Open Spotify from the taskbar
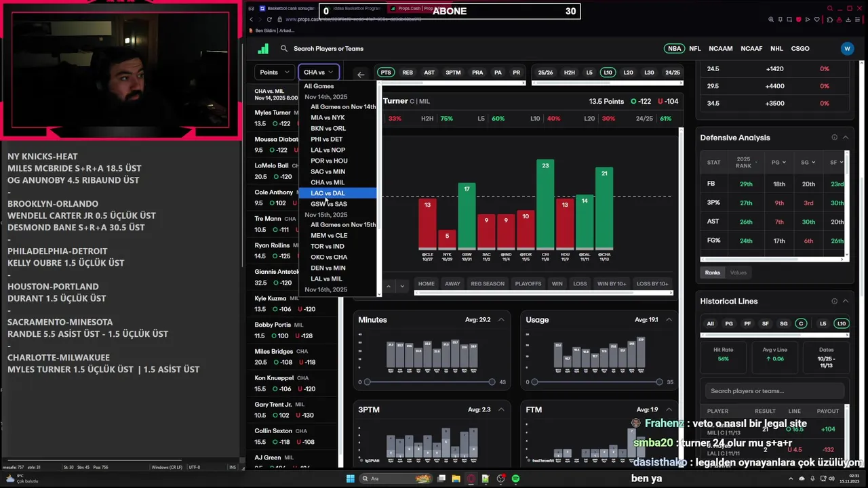 (515, 479)
